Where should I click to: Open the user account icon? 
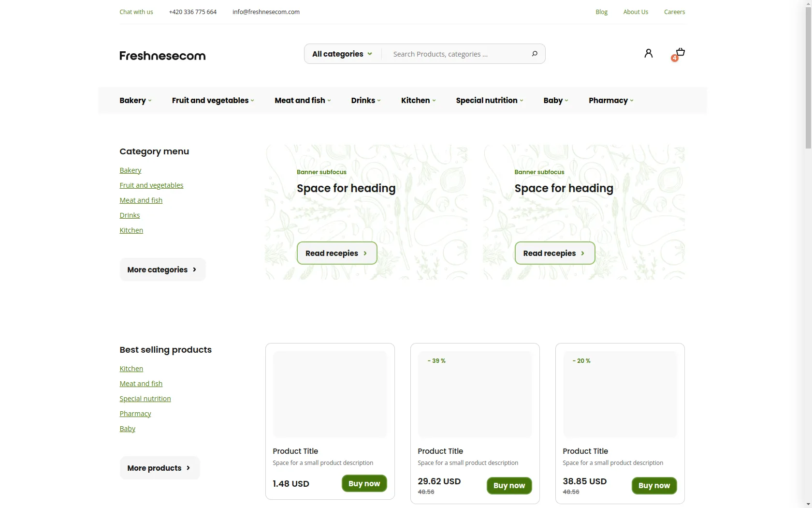coord(648,53)
